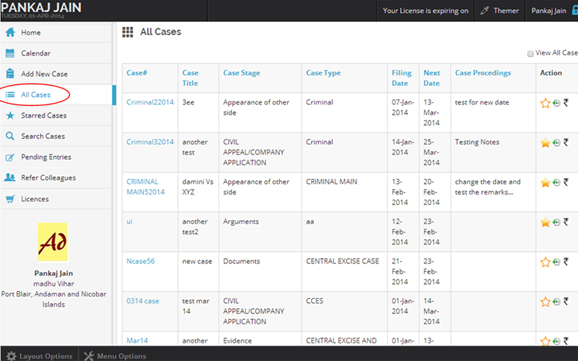Click rupee icon for Ncase56
Image resolution: width=578 pixels, height=361 pixels.
[566, 262]
